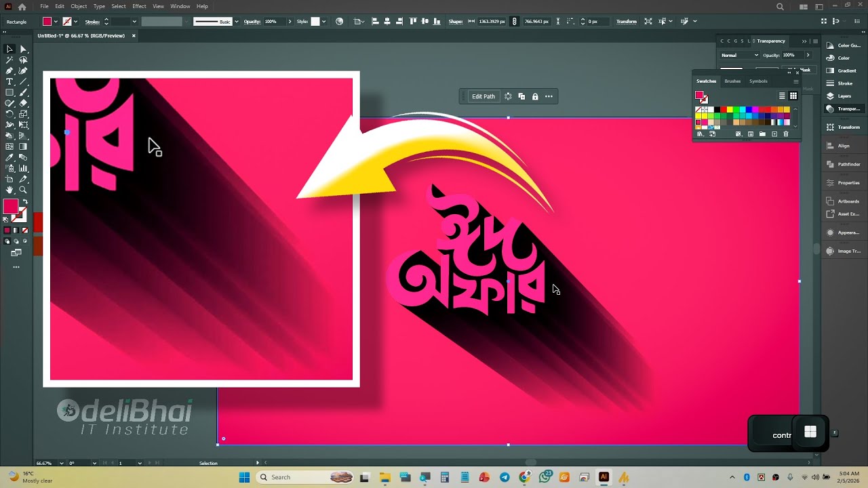Open the Window menu
The height and width of the screenshot is (488, 868).
(180, 6)
